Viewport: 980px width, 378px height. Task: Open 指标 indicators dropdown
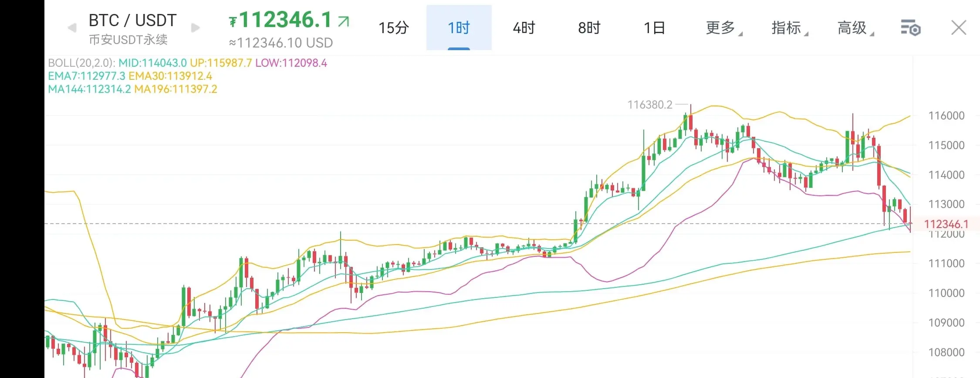click(x=790, y=28)
